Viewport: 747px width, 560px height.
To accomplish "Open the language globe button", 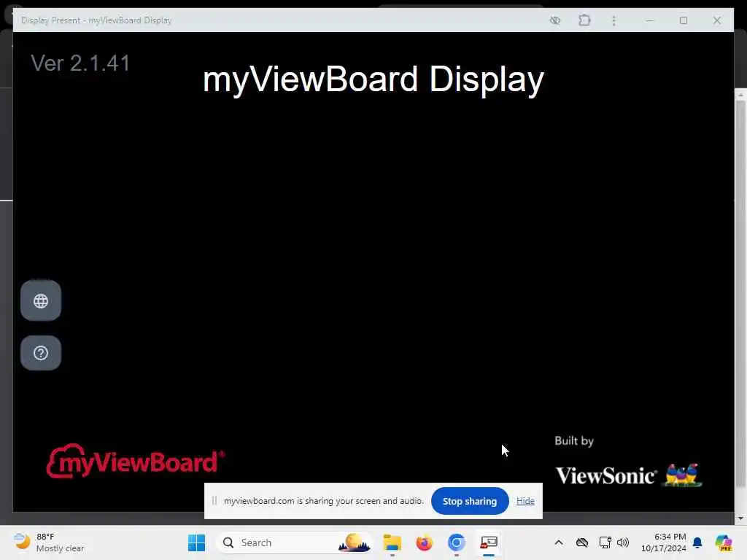I will pyautogui.click(x=41, y=300).
